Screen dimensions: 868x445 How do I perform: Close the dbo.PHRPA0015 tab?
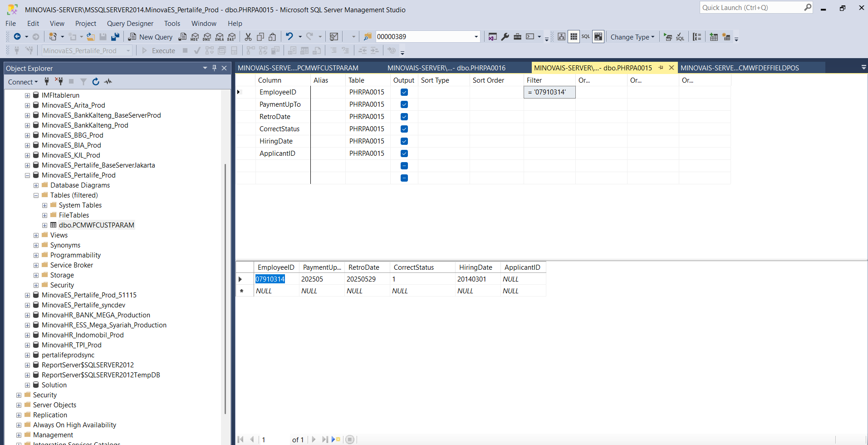pyautogui.click(x=672, y=68)
